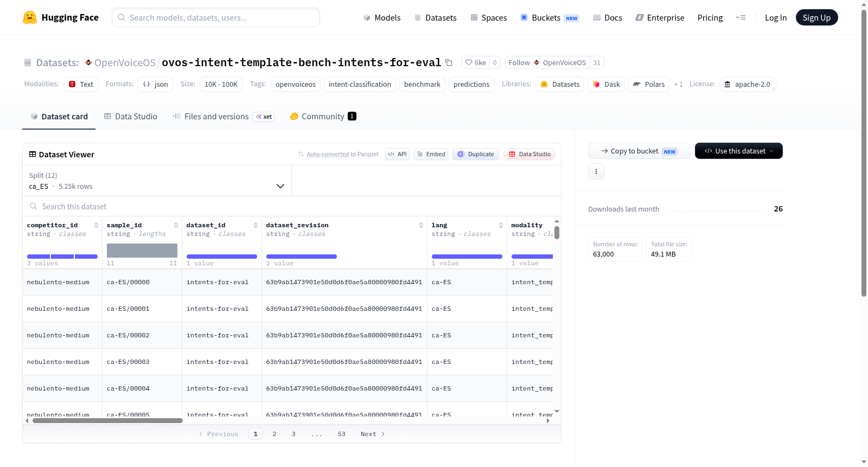Viewport: 868px width, 467px height.
Task: Click the Duplicate button
Action: click(476, 154)
